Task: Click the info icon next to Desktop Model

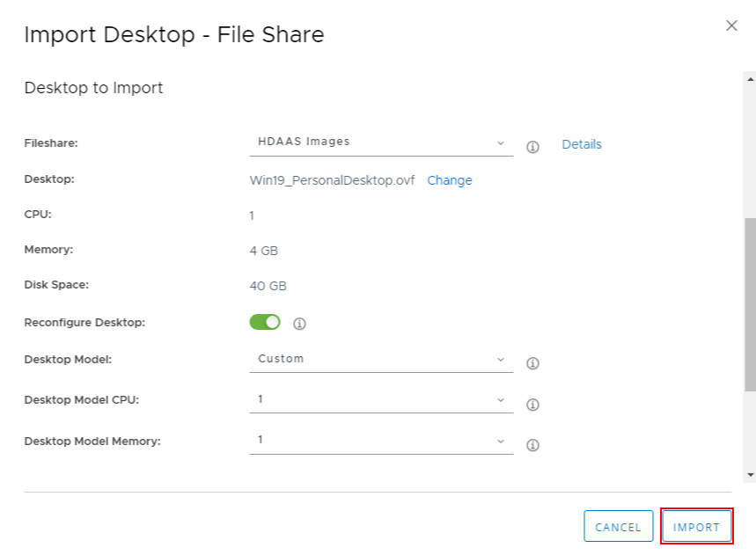Action: (532, 363)
